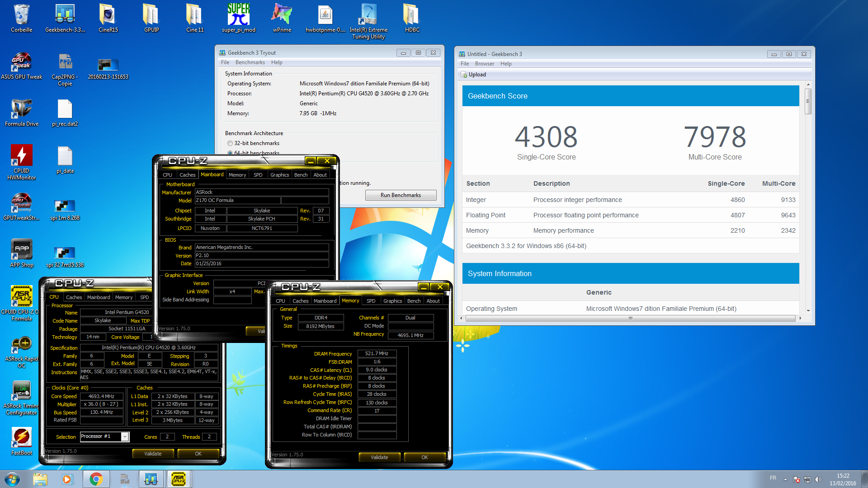This screenshot has width=868, height=488.
Task: Launch CPUID HWMonitor shortcut
Action: [x=21, y=163]
